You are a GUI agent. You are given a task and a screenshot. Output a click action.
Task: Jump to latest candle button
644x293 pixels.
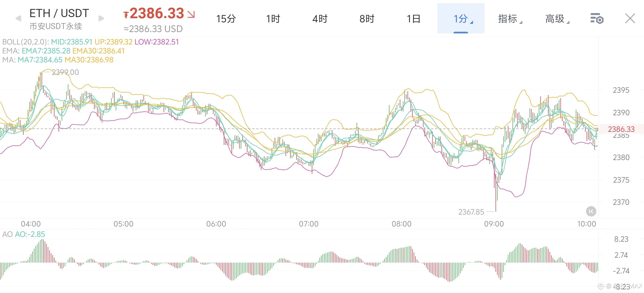591,211
